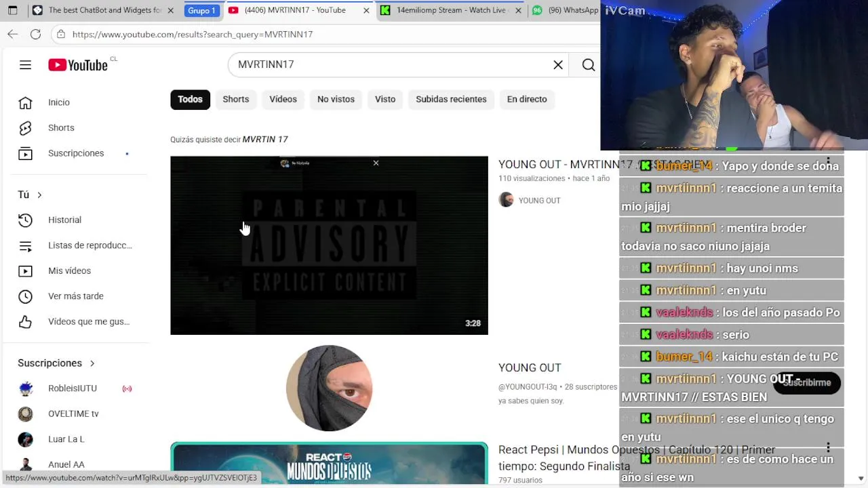Open the three-dot menu on the React Pepsi result
This screenshot has width=868, height=488.
[828, 448]
